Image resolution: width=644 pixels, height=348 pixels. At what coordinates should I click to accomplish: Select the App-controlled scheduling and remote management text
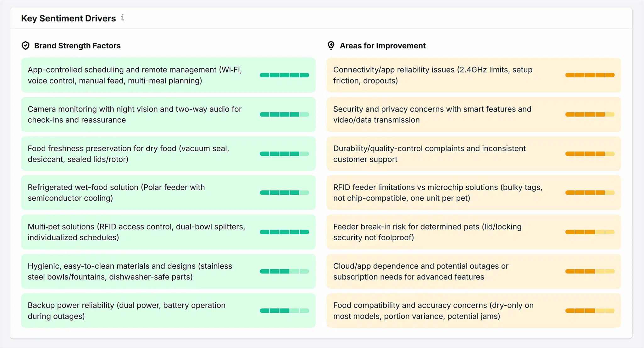click(x=135, y=75)
